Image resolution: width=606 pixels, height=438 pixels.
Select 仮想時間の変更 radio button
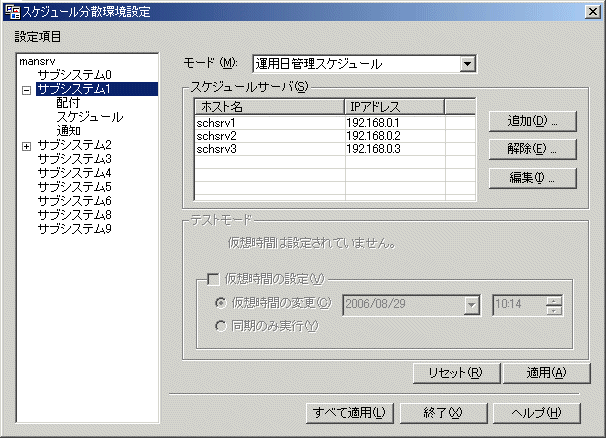coord(220,303)
